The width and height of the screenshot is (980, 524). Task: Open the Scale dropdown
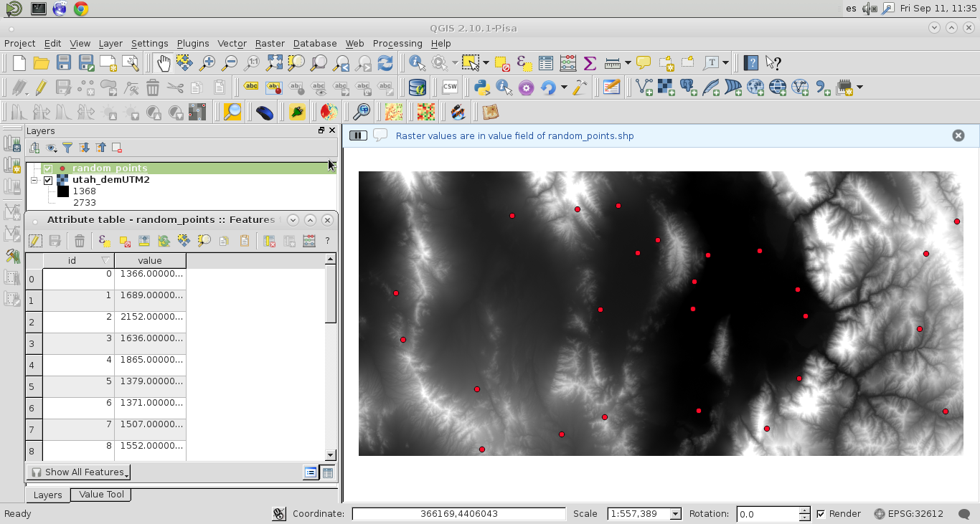[675, 514]
